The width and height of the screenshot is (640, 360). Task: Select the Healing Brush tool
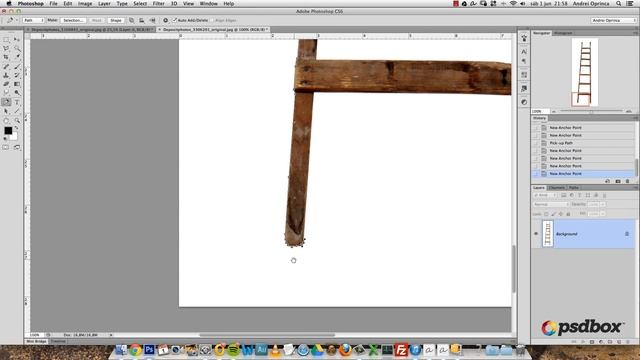(6, 67)
